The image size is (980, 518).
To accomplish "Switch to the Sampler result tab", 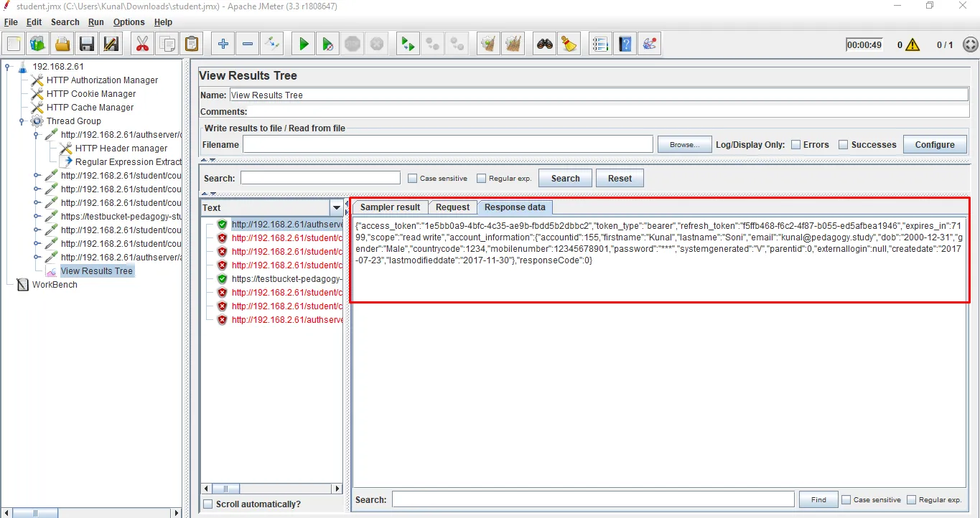I will click(x=390, y=207).
